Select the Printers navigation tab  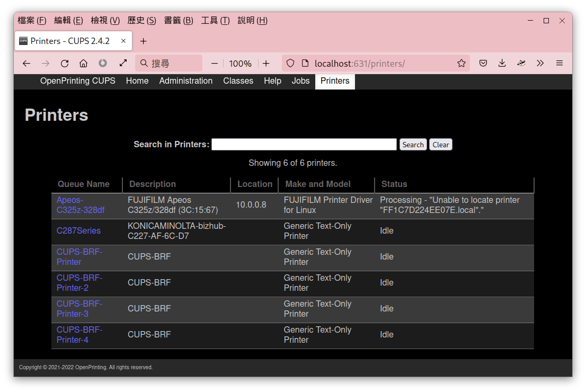(x=335, y=81)
